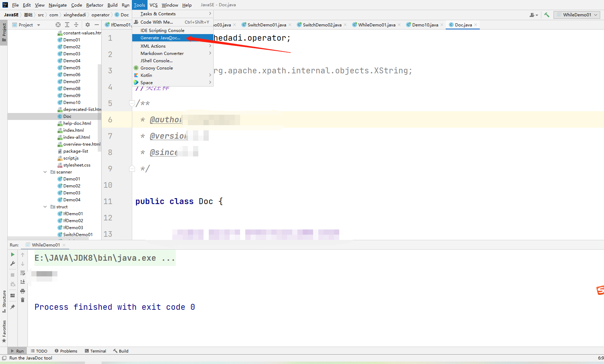
Task: Rerun WhileDemo01 with green play icon
Action: pos(13,254)
